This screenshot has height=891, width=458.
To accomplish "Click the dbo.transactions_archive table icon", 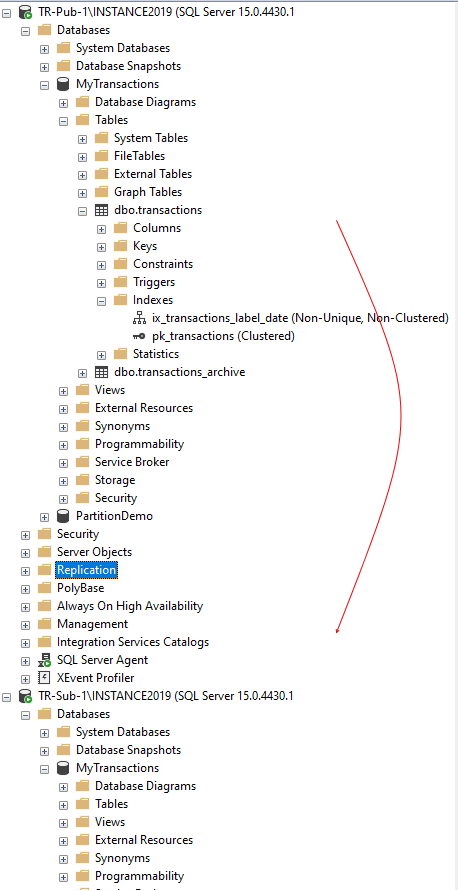I will coord(101,373).
